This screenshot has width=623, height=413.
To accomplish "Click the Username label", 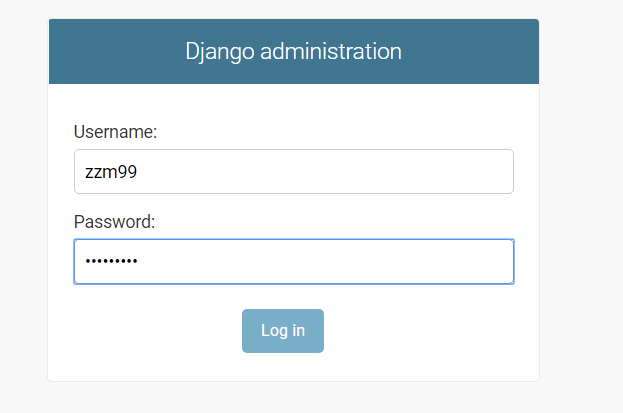I will 116,132.
